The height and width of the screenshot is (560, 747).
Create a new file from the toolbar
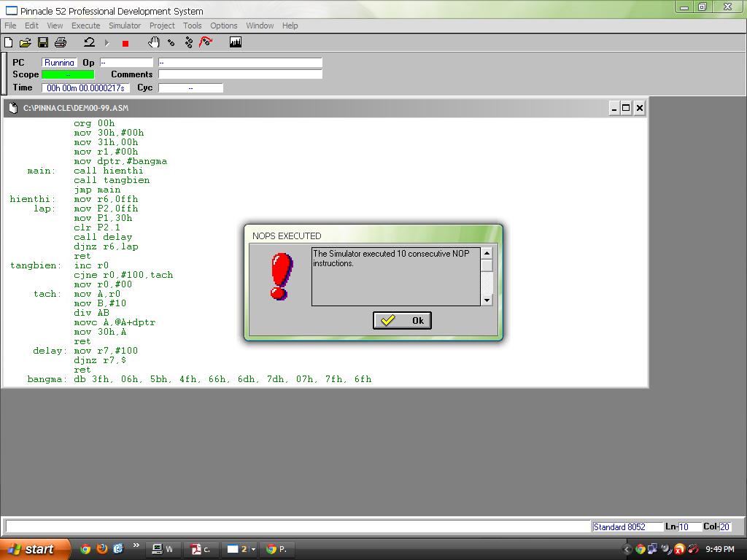pos(9,43)
